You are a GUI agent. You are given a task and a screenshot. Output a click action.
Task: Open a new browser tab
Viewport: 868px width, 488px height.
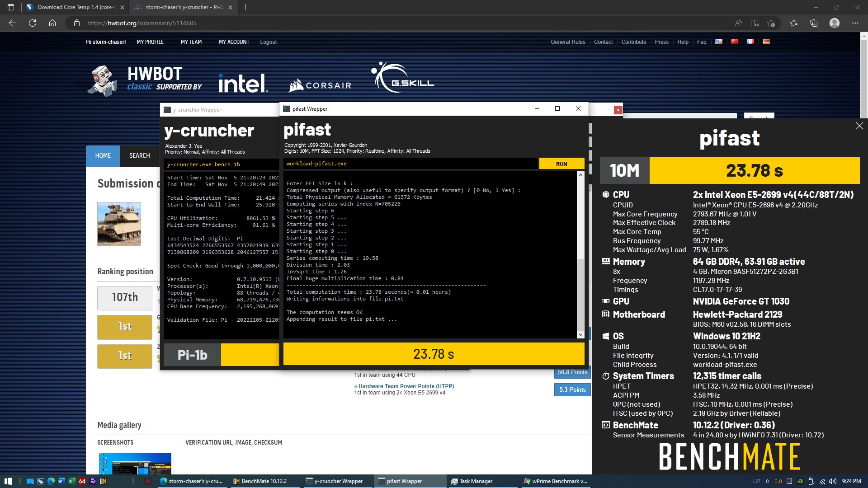pyautogui.click(x=245, y=7)
